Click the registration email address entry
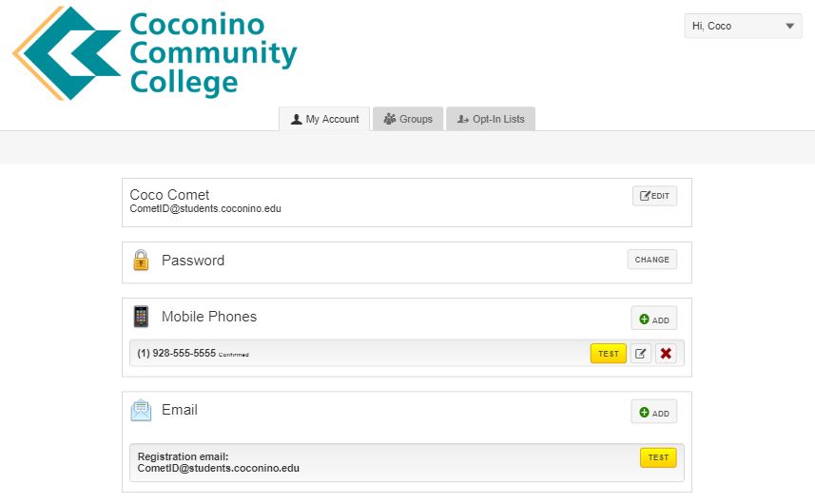This screenshot has width=815, height=504. pos(219,468)
